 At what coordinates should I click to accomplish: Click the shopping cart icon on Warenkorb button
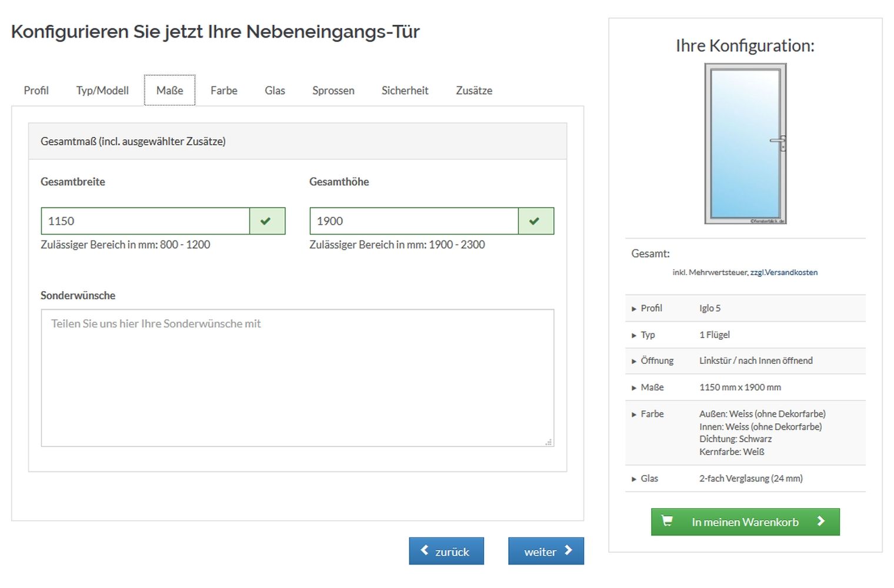[x=667, y=521]
